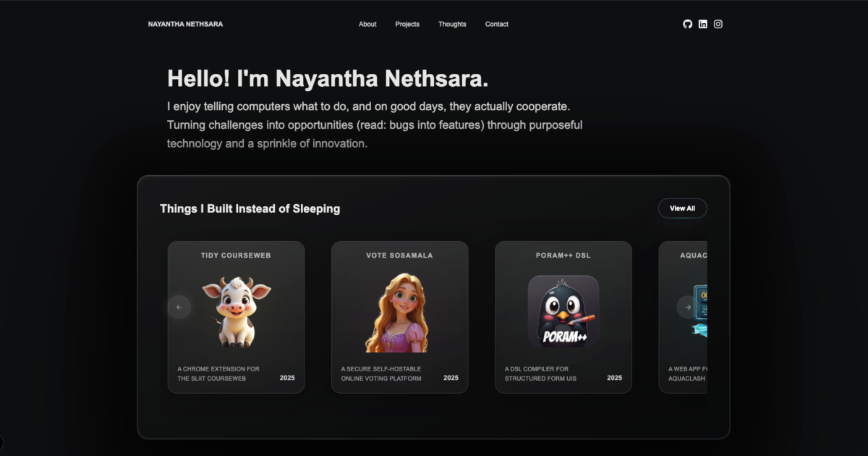This screenshot has height=456, width=868.
Task: Select the Rapunzel image on Vote Sosamala
Action: click(400, 311)
